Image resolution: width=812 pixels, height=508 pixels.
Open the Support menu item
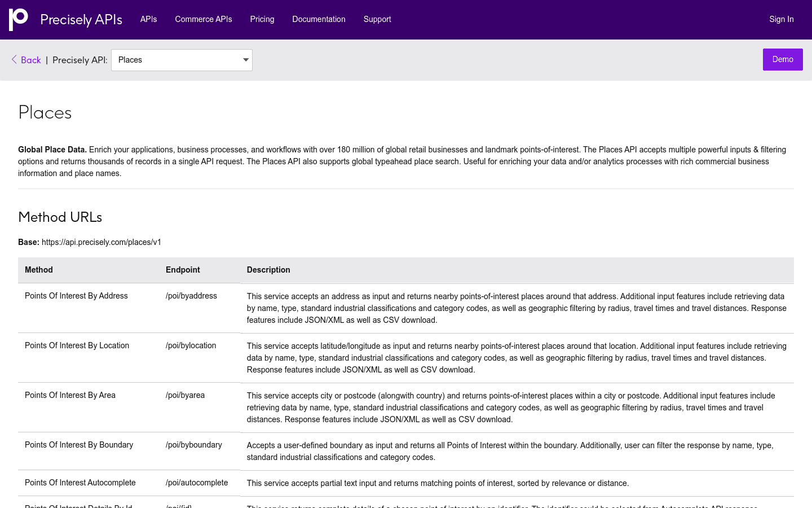coord(377,19)
